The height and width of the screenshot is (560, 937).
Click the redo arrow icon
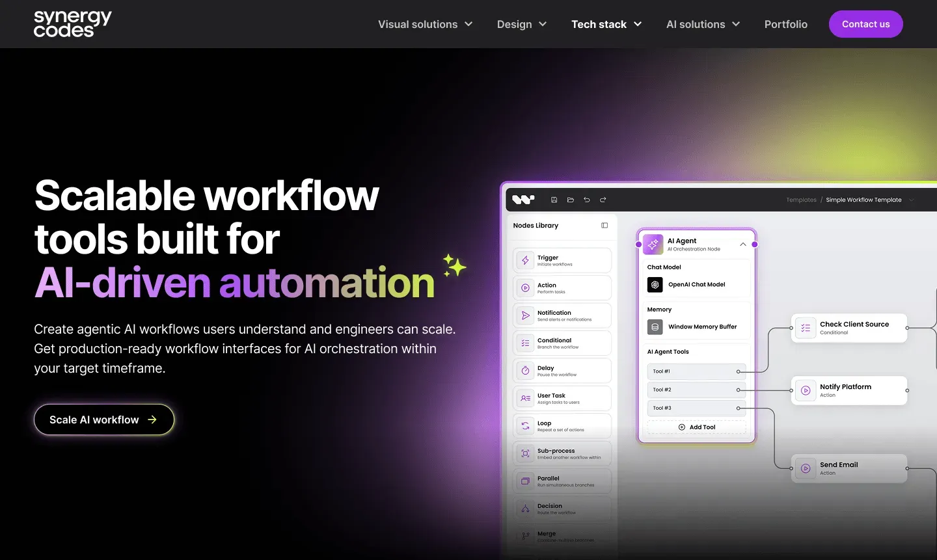coord(603,200)
